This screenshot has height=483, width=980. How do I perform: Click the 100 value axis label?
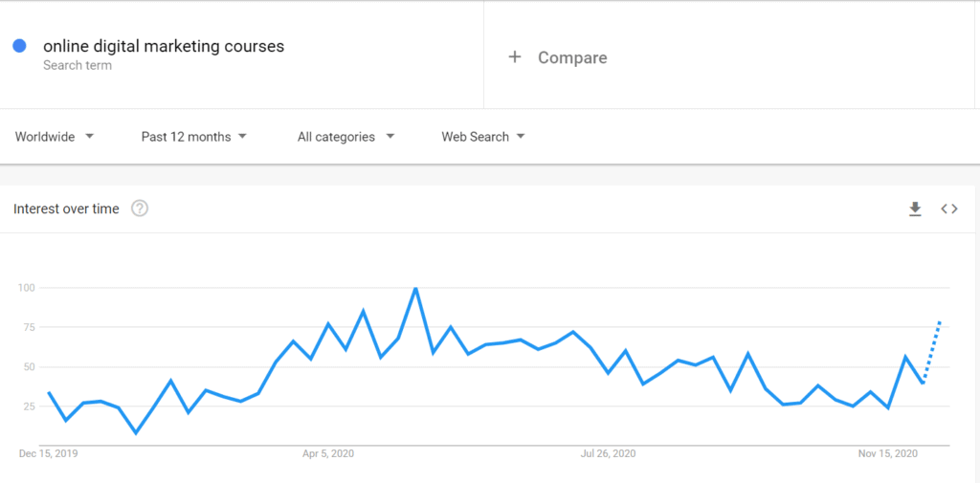(26, 288)
